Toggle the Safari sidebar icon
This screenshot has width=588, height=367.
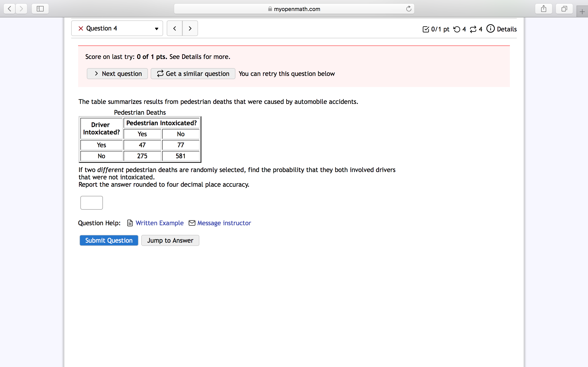(40, 9)
